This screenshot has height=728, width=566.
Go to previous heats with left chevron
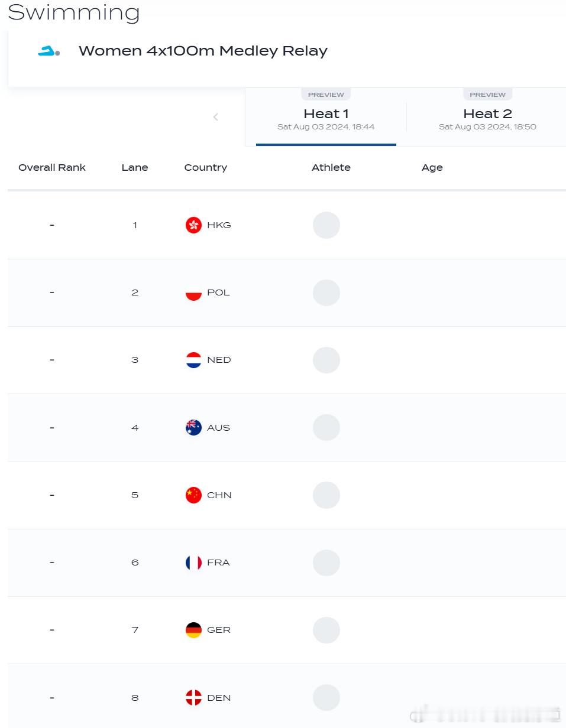tap(216, 117)
